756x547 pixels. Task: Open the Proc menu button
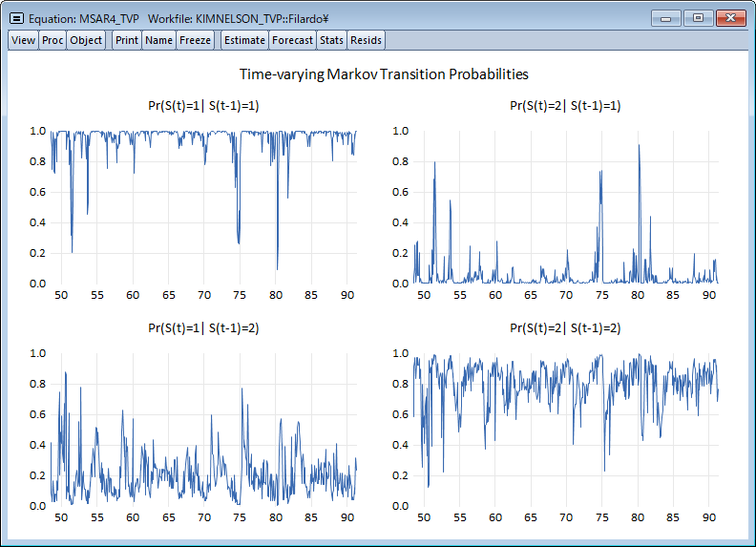click(x=52, y=40)
